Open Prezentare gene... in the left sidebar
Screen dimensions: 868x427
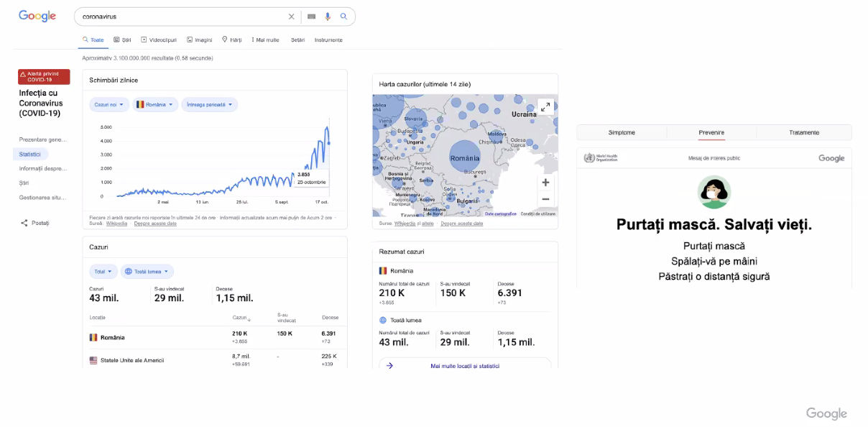pyautogui.click(x=43, y=139)
